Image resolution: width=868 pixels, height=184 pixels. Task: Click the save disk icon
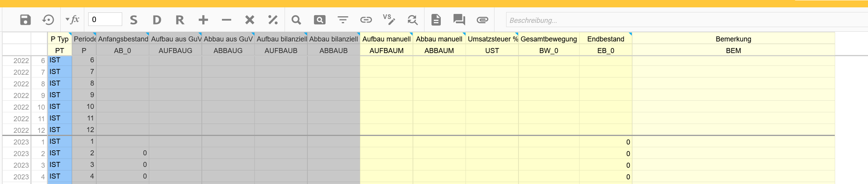[x=26, y=20]
